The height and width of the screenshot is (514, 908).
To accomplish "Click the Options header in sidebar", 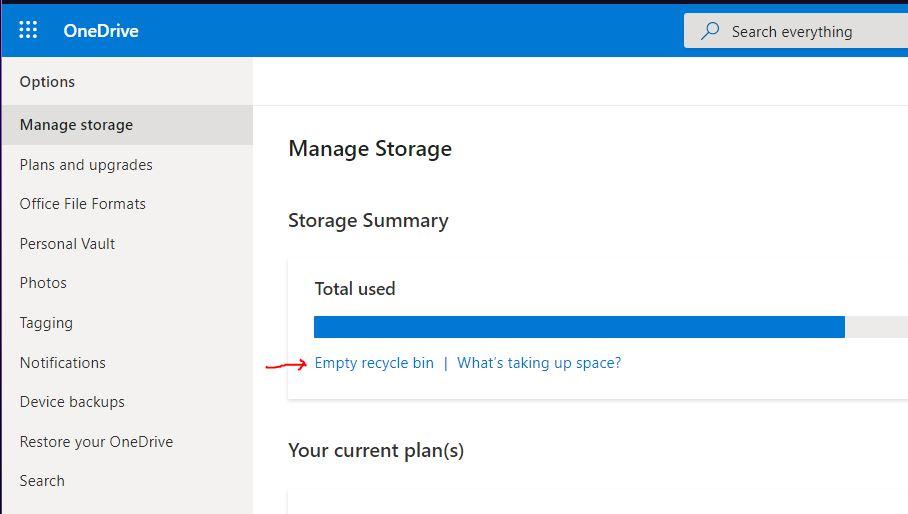I will (x=47, y=82).
